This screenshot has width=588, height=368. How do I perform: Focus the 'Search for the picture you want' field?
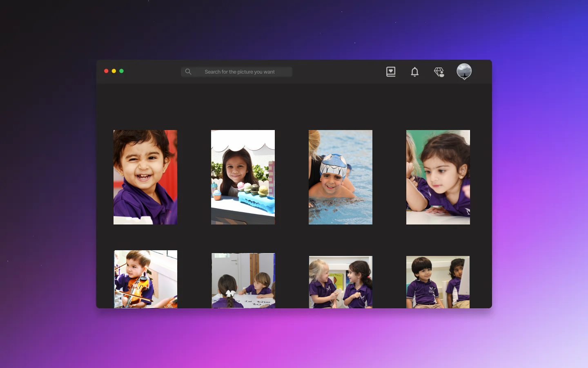(236, 72)
